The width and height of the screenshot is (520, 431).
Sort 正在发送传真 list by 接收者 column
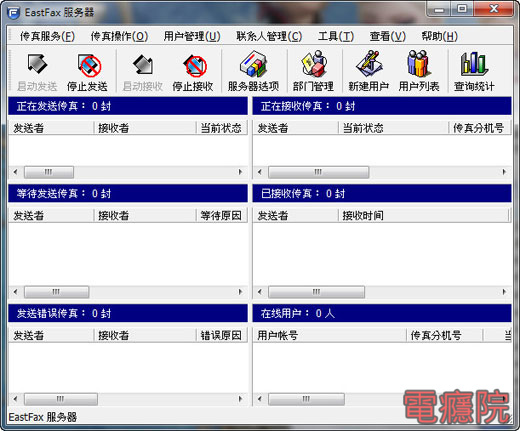[x=145, y=128]
